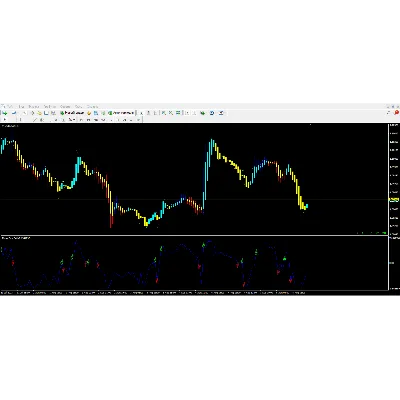400x400 pixels.
Task: Switch to candlestick chart icon
Action: tap(149, 113)
